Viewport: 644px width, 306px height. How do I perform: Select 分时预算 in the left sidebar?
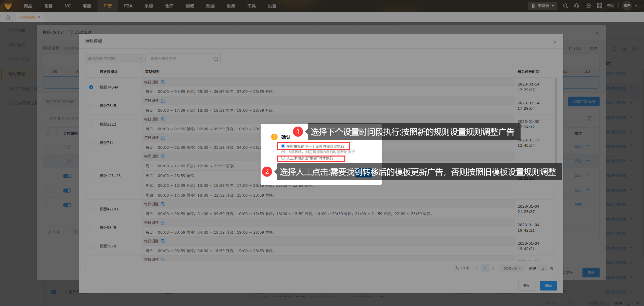coord(17,30)
